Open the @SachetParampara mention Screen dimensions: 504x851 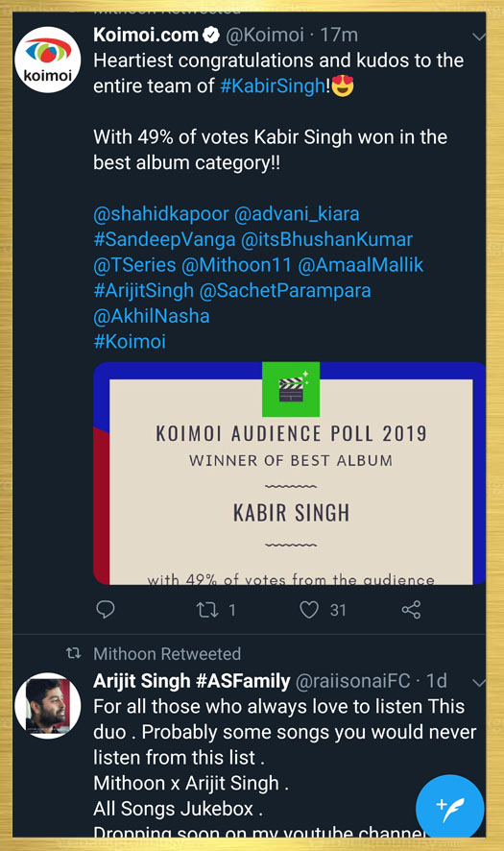[285, 290]
